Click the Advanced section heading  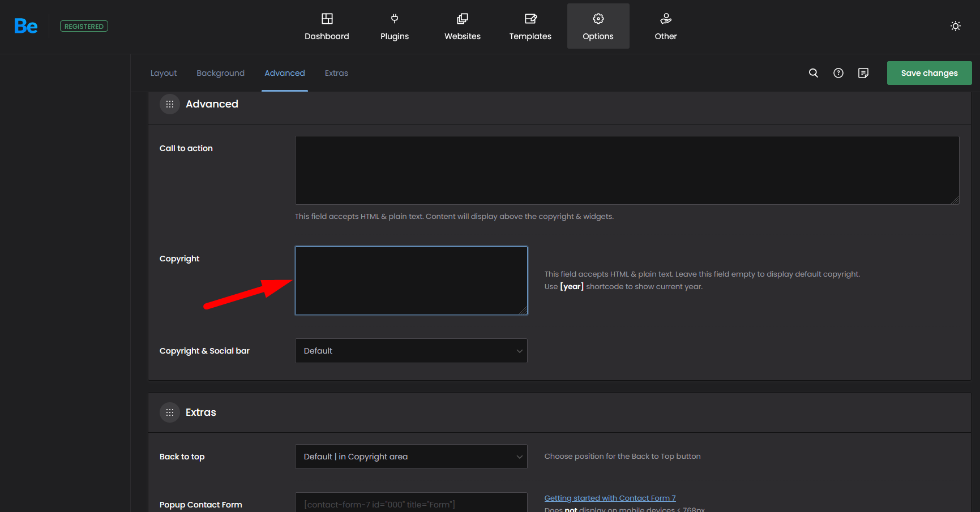[212, 104]
